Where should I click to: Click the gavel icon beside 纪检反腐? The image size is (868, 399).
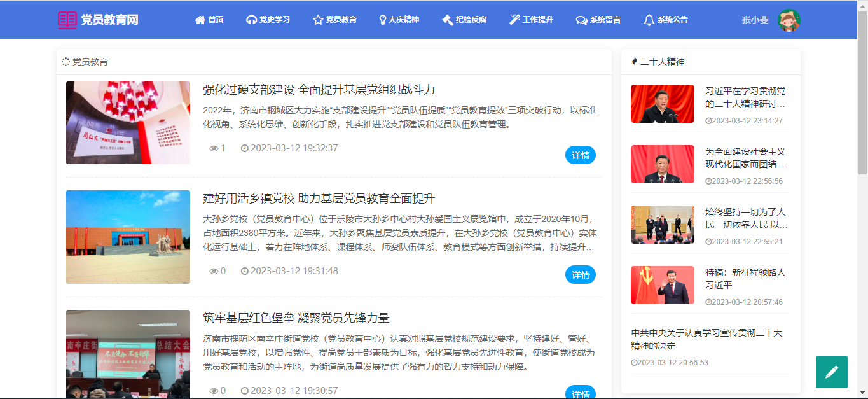click(x=448, y=20)
